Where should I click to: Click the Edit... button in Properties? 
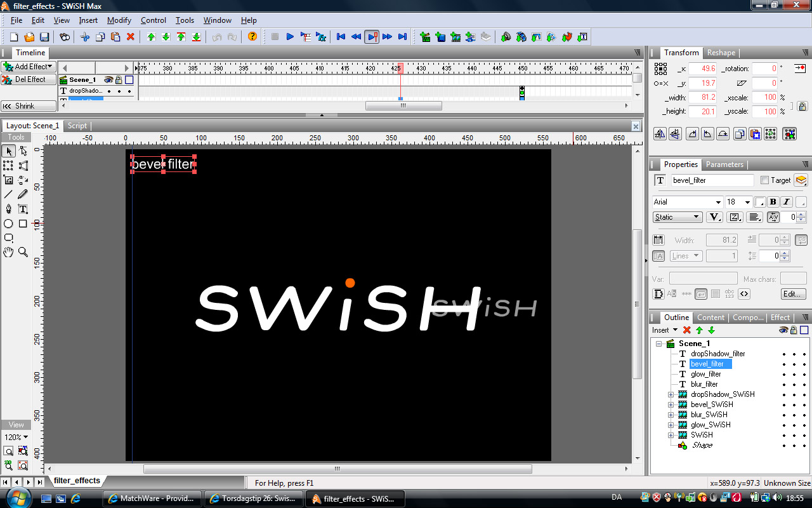point(793,294)
